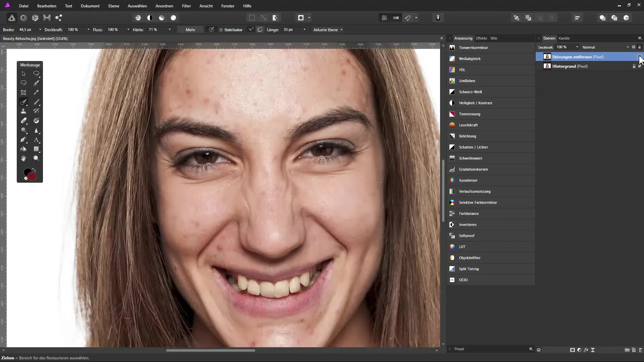Open the Ebene menu
644x362 pixels.
point(114,6)
